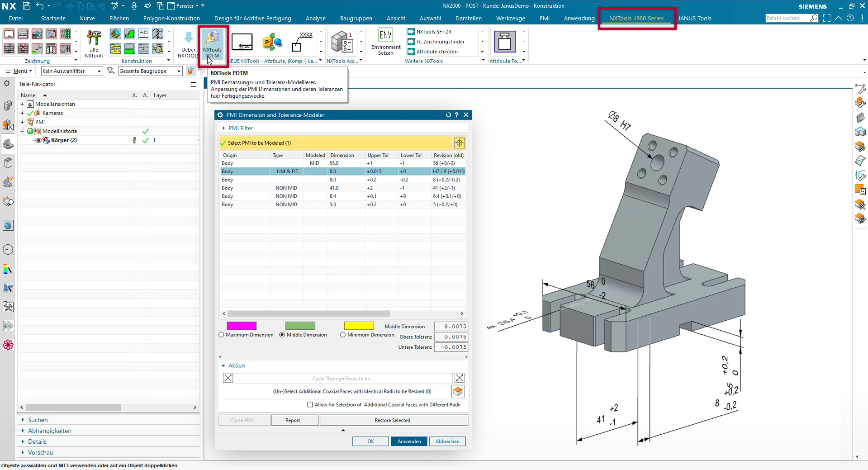868x470 pixels.
Task: Open the alle NXTools icon
Action: [x=94, y=44]
